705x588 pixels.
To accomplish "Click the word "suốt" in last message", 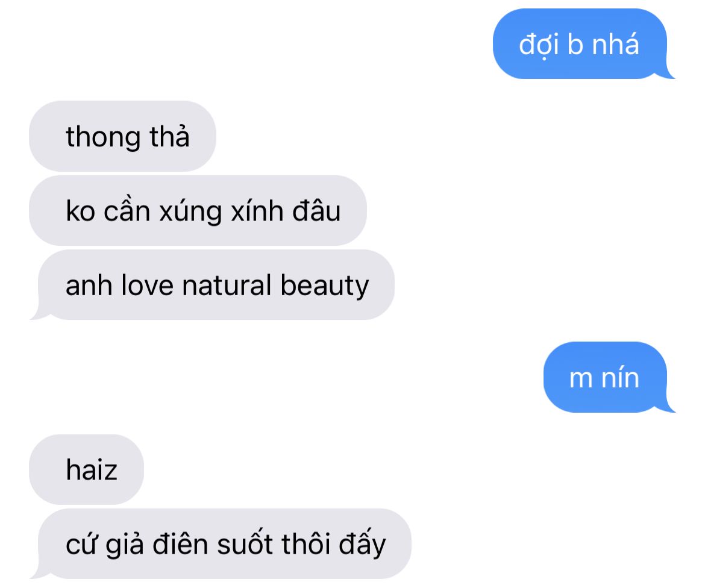I will pyautogui.click(x=245, y=543).
